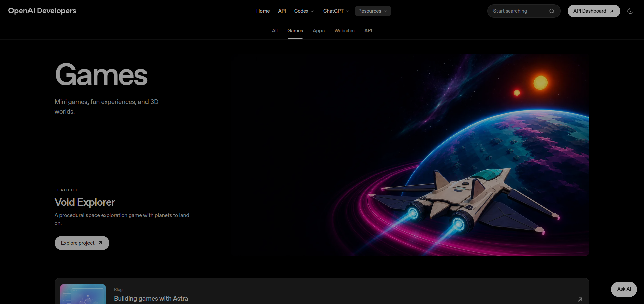Open the Ask AI assistant button
644x304 pixels.
pos(624,289)
